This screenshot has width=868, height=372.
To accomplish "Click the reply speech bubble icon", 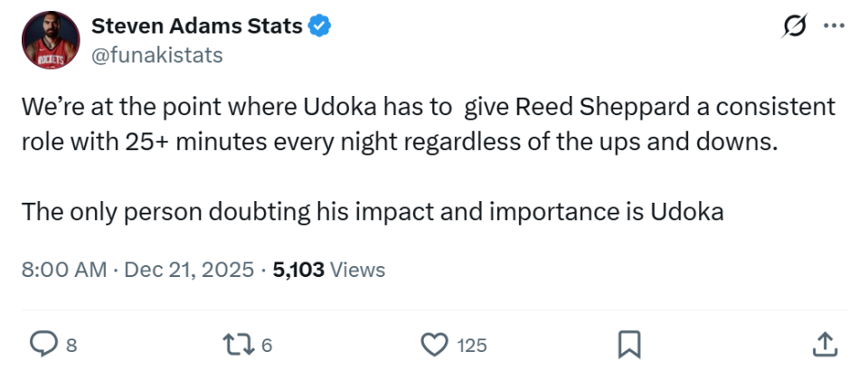I will point(43,344).
